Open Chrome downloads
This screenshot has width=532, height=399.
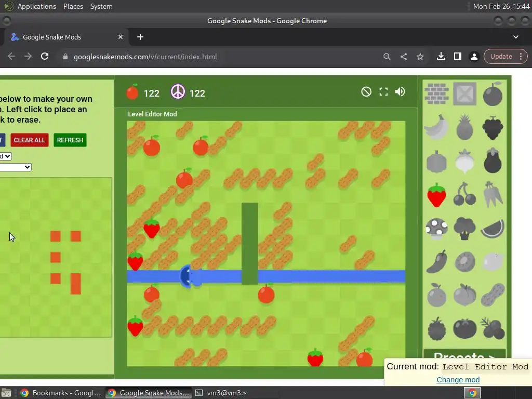coord(441,56)
